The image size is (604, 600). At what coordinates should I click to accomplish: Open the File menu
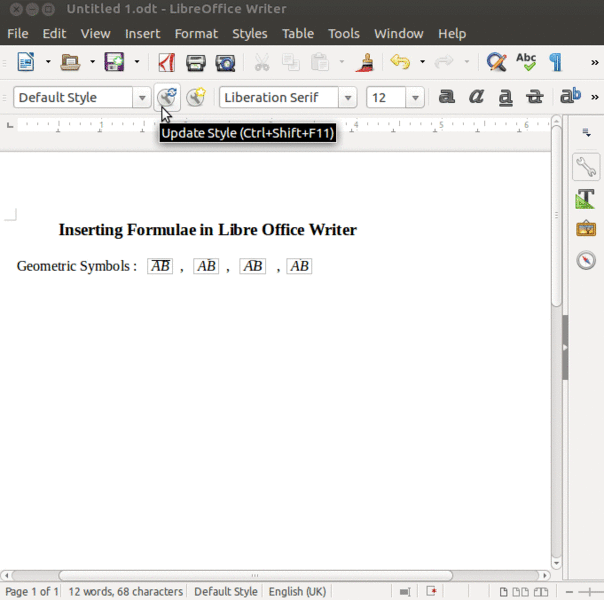point(18,34)
